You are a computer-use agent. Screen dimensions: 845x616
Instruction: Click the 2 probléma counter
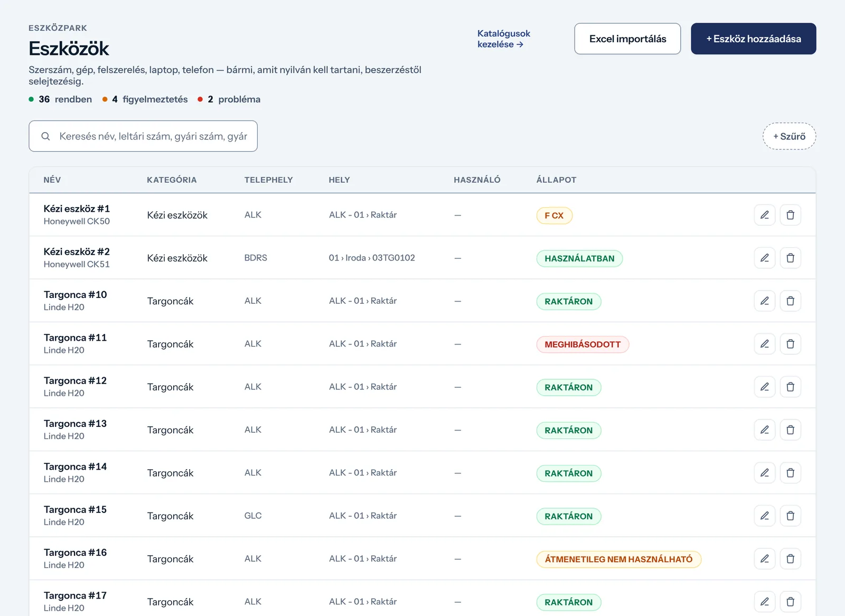pyautogui.click(x=229, y=99)
